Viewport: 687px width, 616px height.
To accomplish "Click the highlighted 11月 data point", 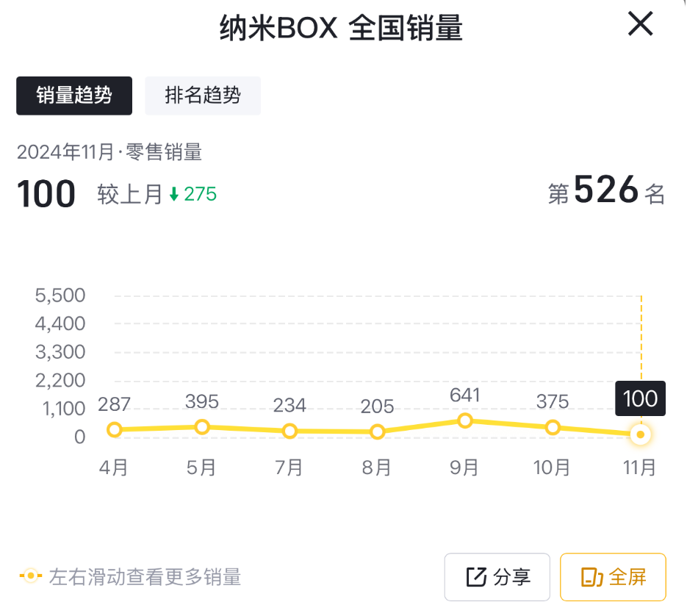I will point(640,434).
